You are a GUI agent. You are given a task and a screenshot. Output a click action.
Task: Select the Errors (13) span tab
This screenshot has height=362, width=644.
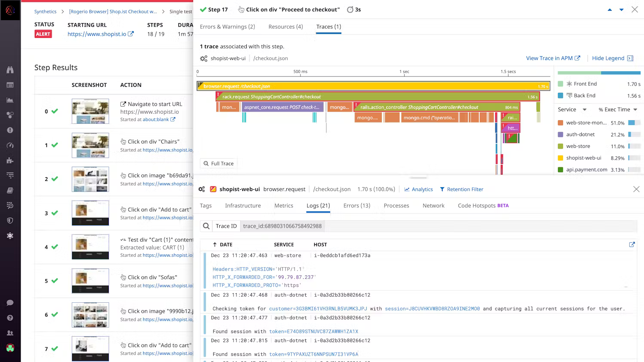coord(356,206)
